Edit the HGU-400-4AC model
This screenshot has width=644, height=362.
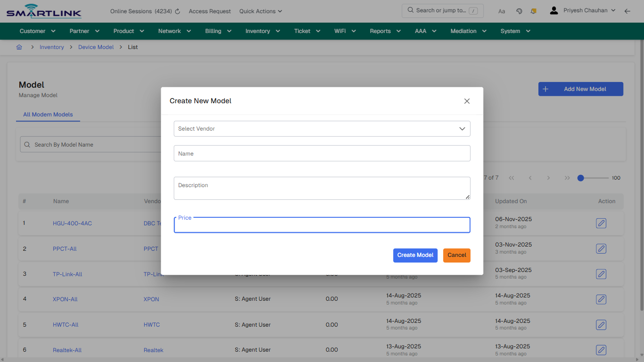click(601, 223)
